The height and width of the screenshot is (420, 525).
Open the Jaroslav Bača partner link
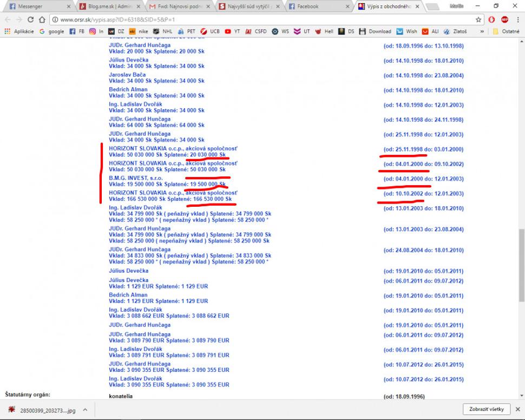point(127,75)
